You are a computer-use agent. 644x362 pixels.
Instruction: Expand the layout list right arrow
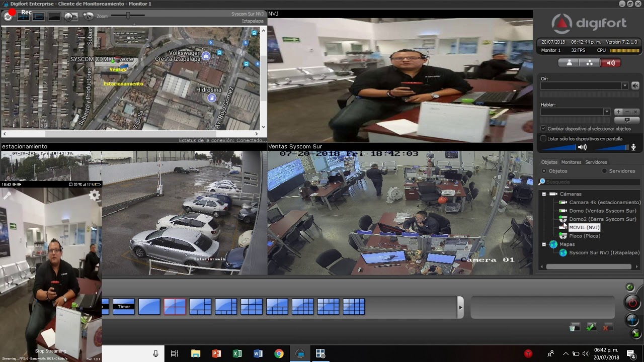tap(460, 306)
